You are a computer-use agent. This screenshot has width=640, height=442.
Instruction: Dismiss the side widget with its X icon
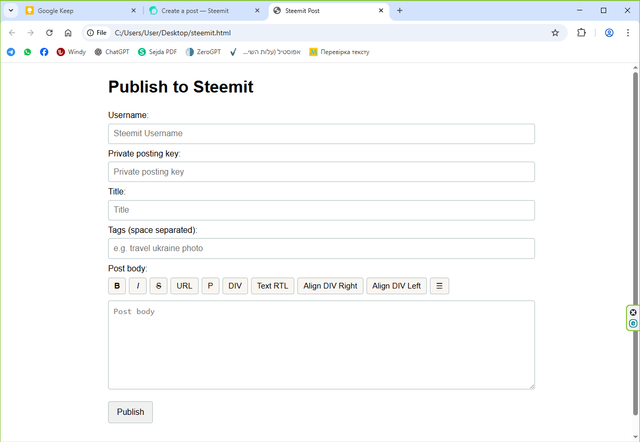[633, 313]
